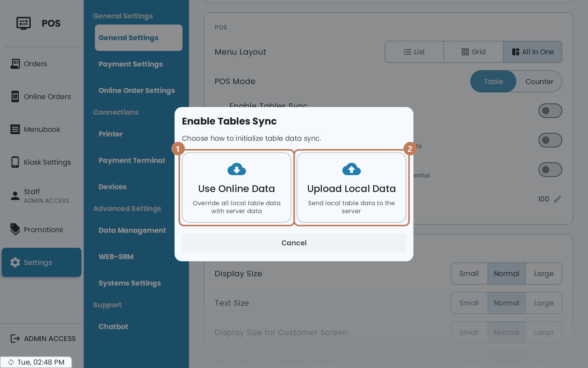Set Customer Screen Display Size to Small
The width and height of the screenshot is (588, 368).
pos(469,332)
